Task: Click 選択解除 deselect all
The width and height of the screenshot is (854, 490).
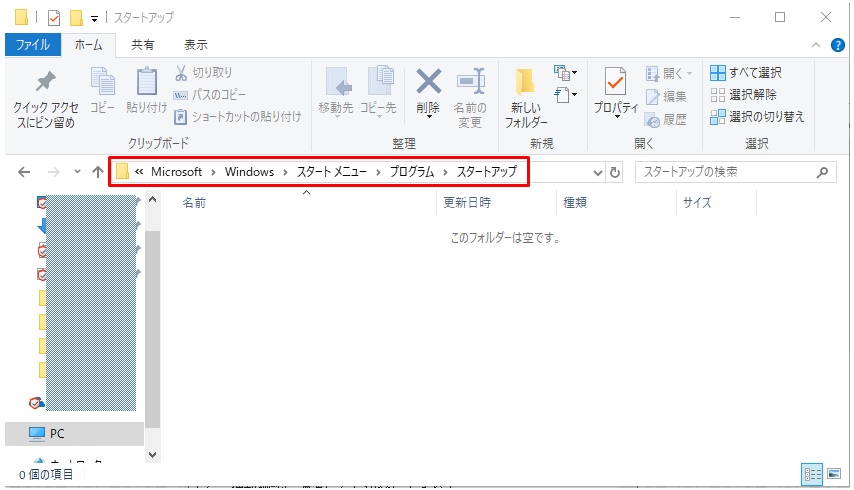Action: (x=744, y=95)
